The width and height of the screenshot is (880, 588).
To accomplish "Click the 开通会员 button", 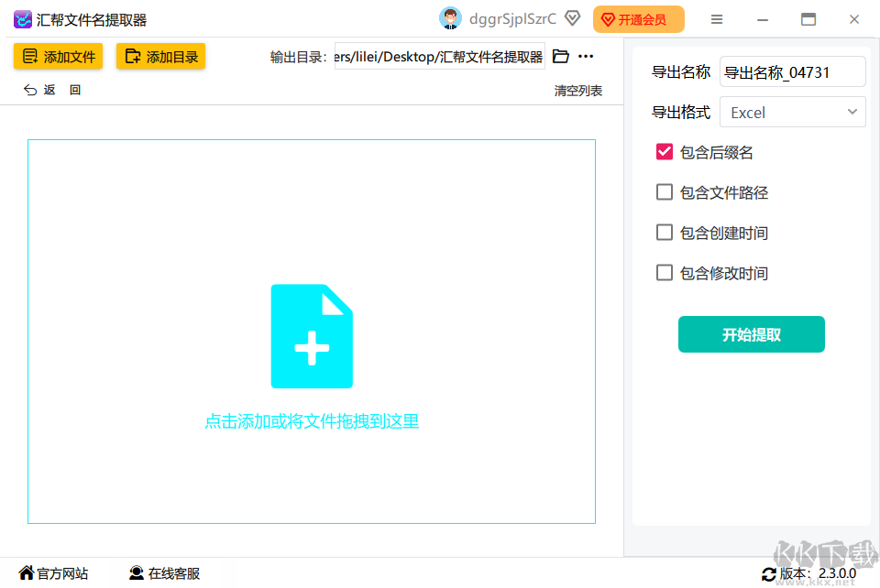I will coord(638,18).
